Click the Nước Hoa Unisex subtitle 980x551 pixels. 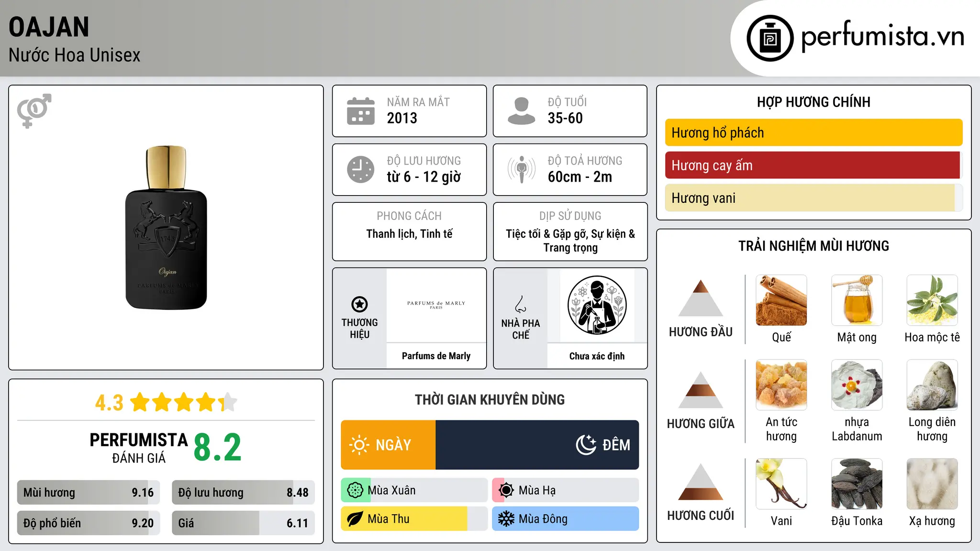[75, 55]
